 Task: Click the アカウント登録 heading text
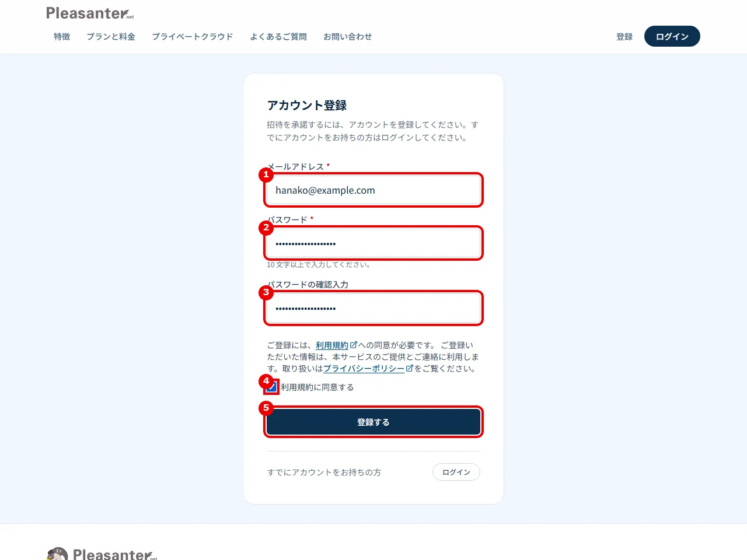coord(307,106)
